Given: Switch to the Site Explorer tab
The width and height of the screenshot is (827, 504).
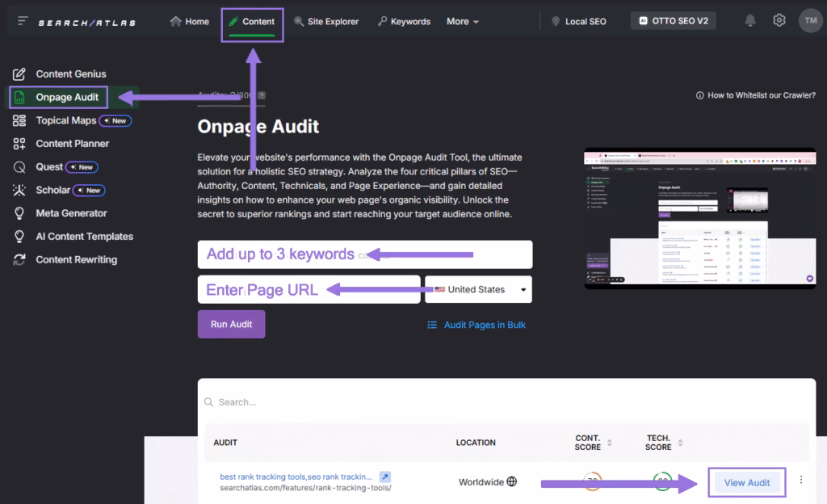Looking at the screenshot, I should pos(326,22).
